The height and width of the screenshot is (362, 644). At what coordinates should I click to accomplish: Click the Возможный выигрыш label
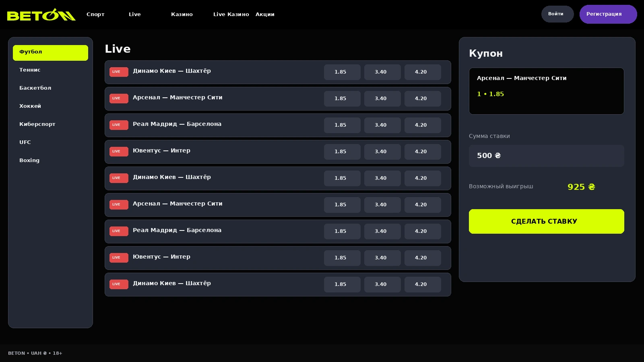501,187
